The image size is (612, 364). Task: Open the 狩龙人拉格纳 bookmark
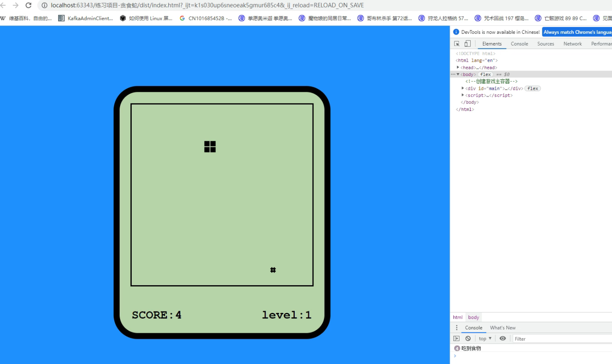point(443,18)
